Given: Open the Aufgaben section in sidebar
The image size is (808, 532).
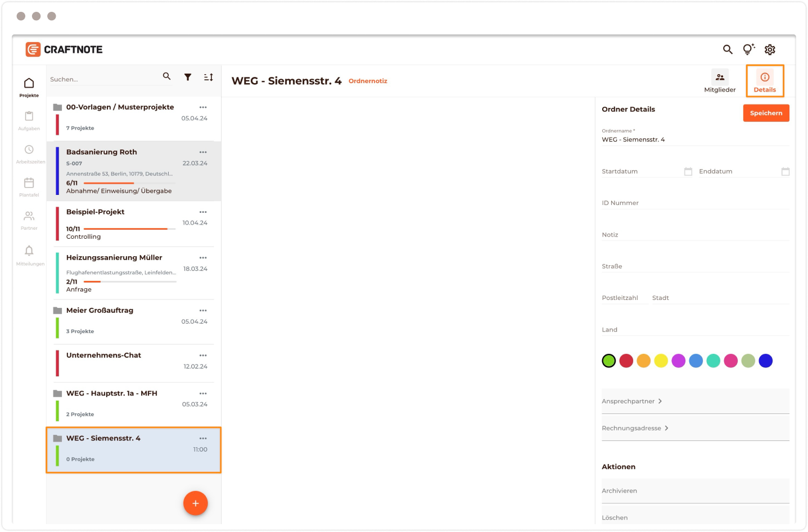Looking at the screenshot, I should coord(29,120).
